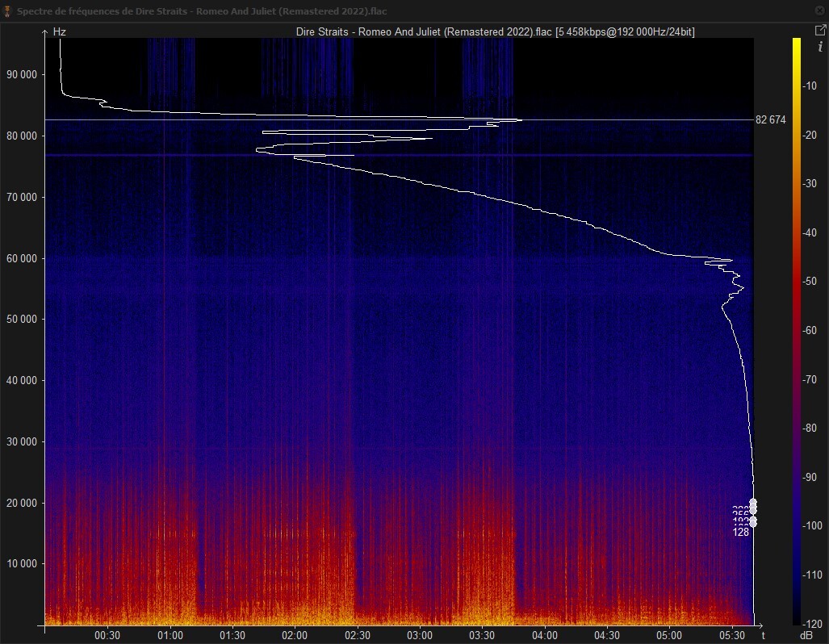The width and height of the screenshot is (829, 644).
Task: Click the '-10' dB scale label
Action: point(810,86)
